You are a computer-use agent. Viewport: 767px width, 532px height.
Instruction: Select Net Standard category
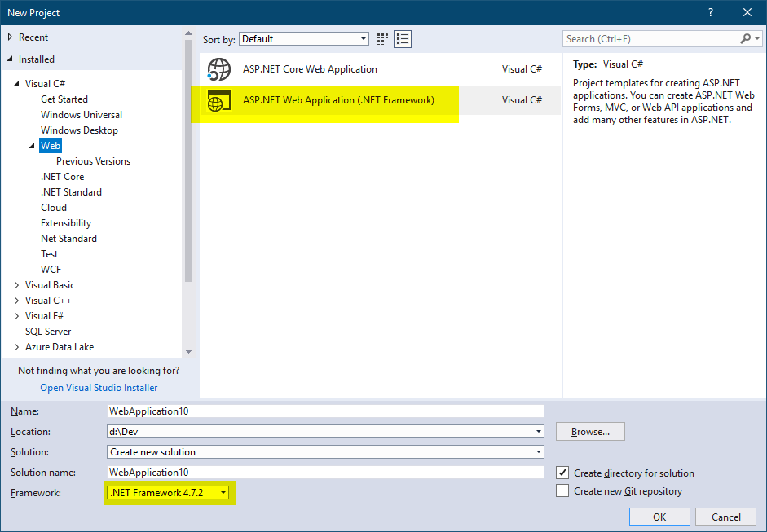pos(68,239)
